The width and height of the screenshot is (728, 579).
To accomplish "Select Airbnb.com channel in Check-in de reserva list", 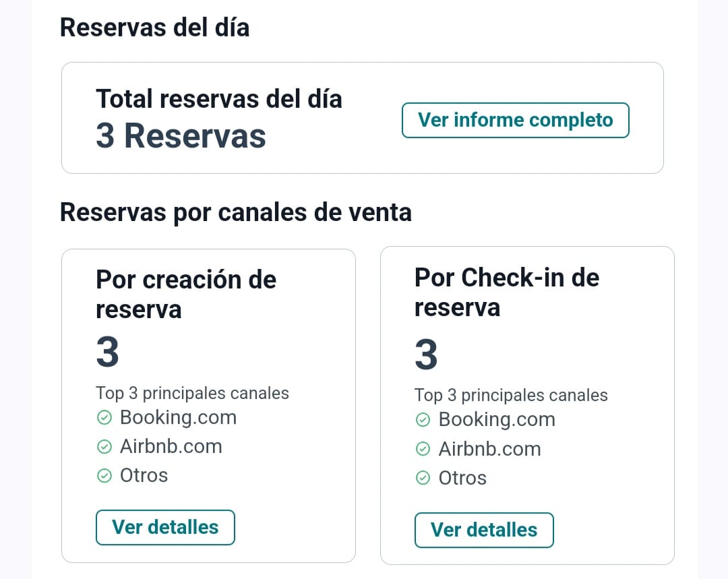I will coord(490,449).
